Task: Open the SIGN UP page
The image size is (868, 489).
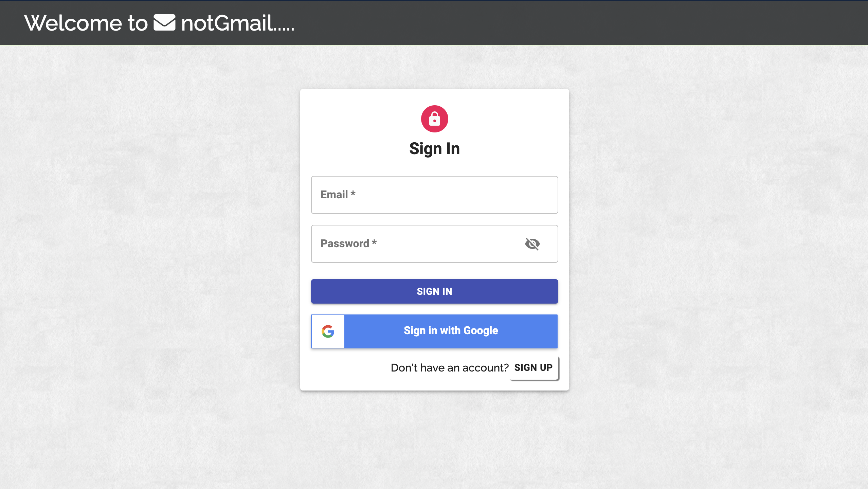Action: click(x=533, y=367)
